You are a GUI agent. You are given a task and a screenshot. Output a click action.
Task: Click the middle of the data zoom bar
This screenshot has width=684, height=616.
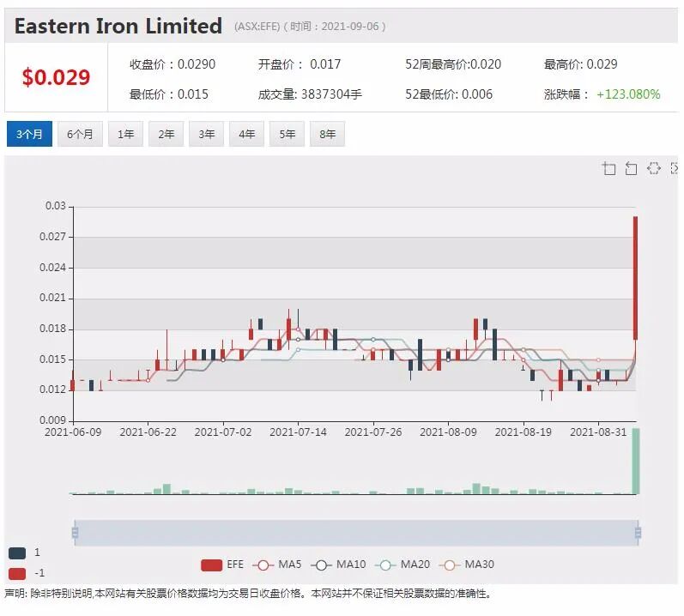[356, 532]
